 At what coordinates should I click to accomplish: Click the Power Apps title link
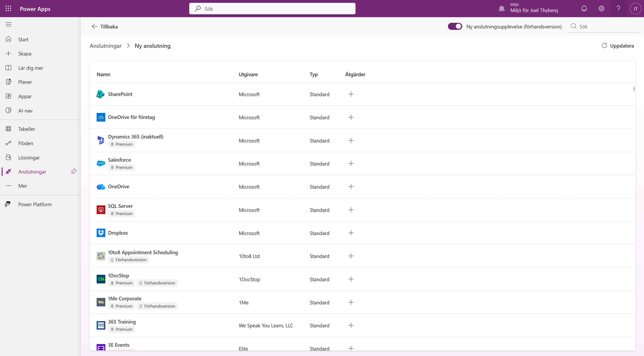pyautogui.click(x=35, y=9)
